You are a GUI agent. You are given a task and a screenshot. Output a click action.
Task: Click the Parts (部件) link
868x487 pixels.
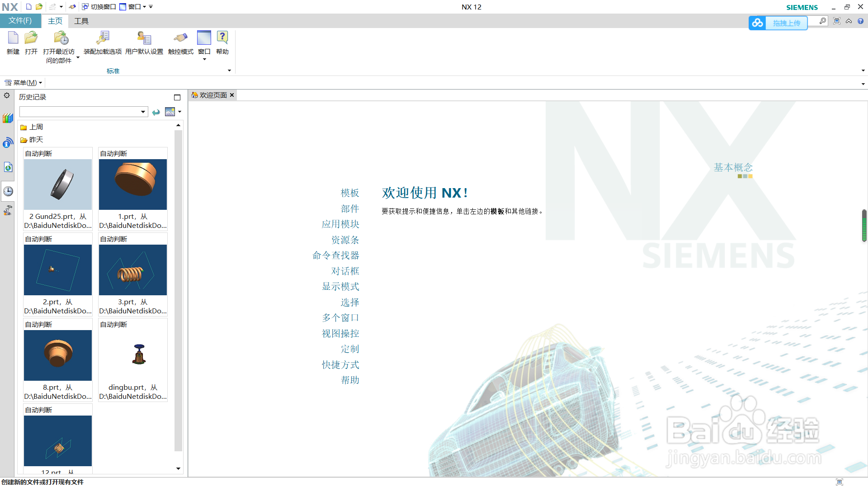click(x=350, y=209)
